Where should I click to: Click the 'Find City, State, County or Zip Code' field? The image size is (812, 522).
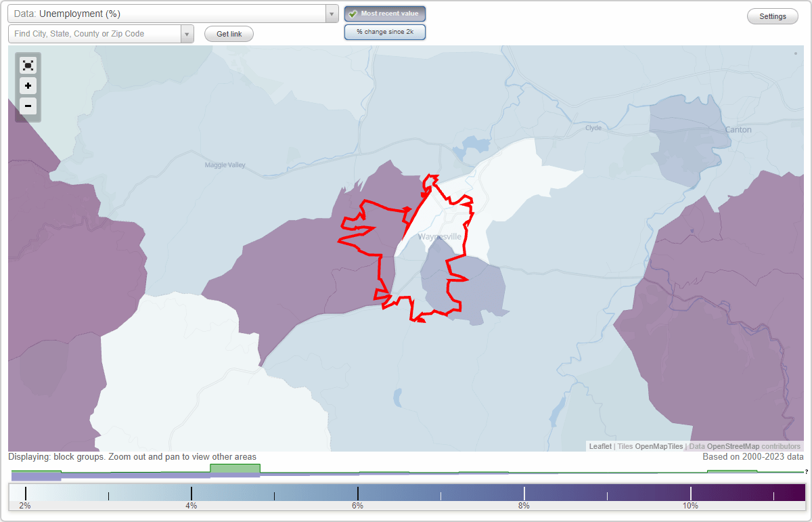[95, 33]
